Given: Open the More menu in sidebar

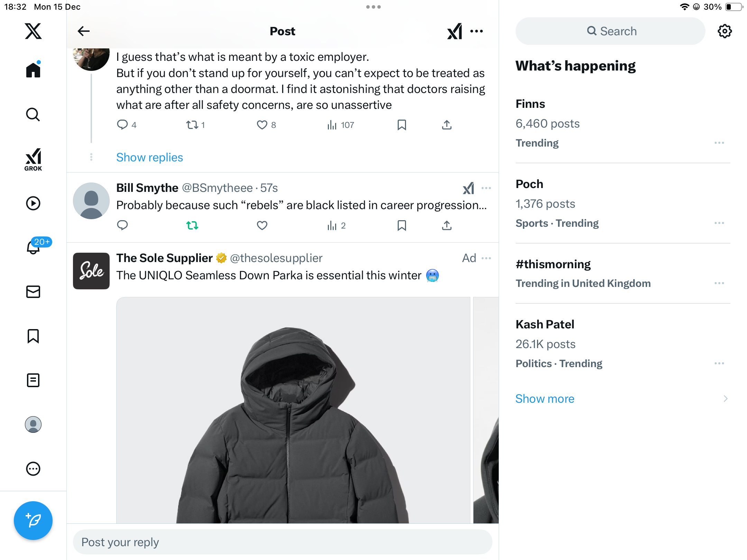Looking at the screenshot, I should (33, 469).
